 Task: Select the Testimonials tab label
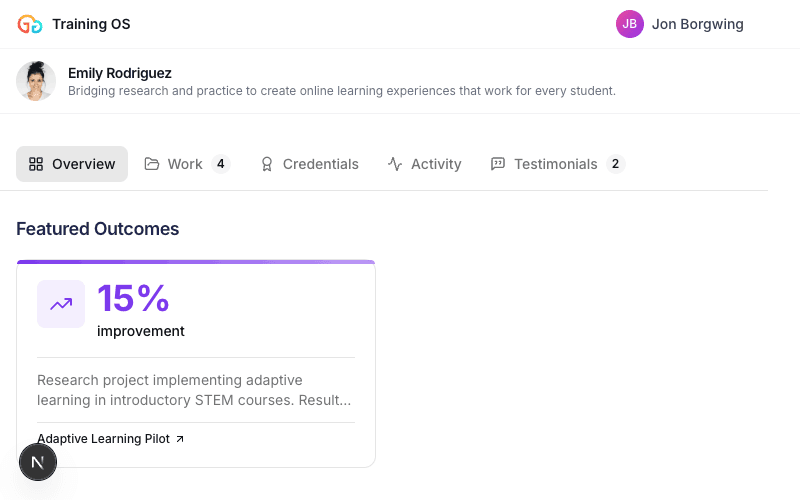click(555, 164)
